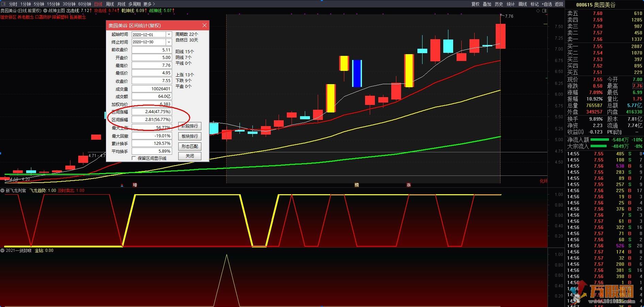Click the 终止时间 date field
The height and width of the screenshot is (307, 644).
point(152,42)
